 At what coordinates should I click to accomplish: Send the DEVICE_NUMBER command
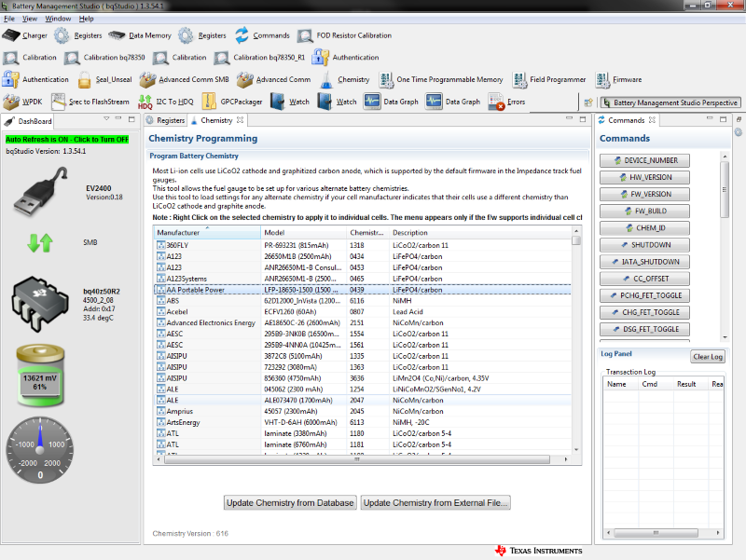(x=644, y=160)
